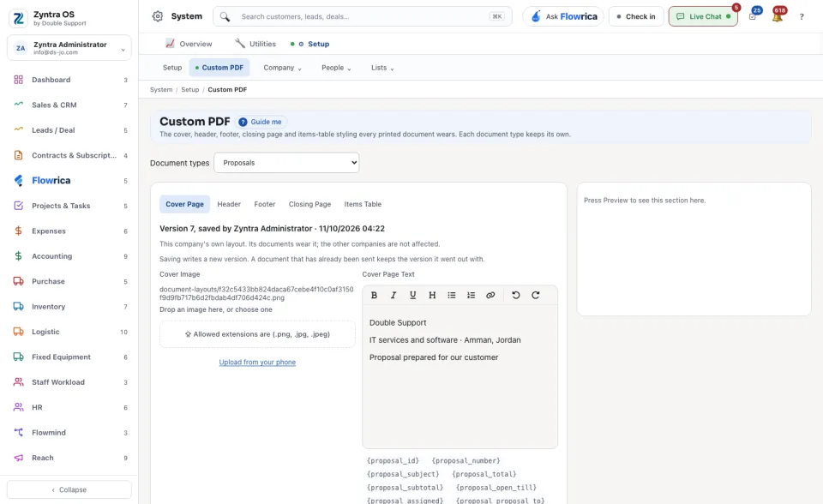Create a numbered list in the editor
Viewport: 823px width, 504px height.
471,295
